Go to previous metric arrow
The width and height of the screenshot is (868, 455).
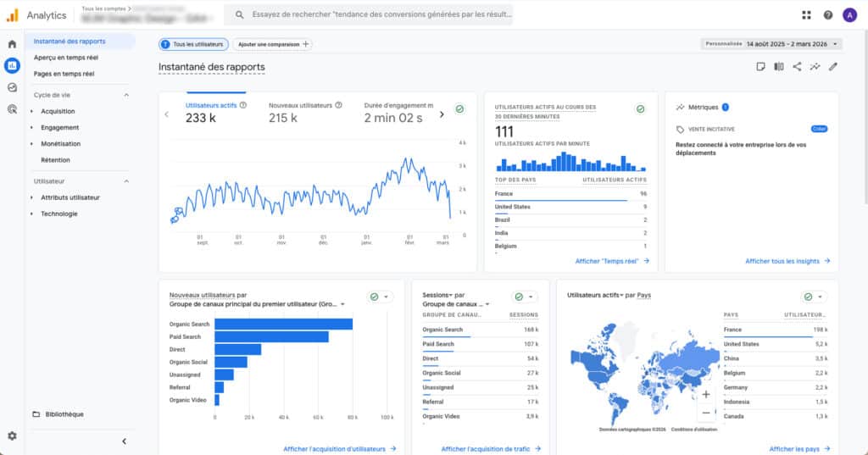(x=167, y=114)
